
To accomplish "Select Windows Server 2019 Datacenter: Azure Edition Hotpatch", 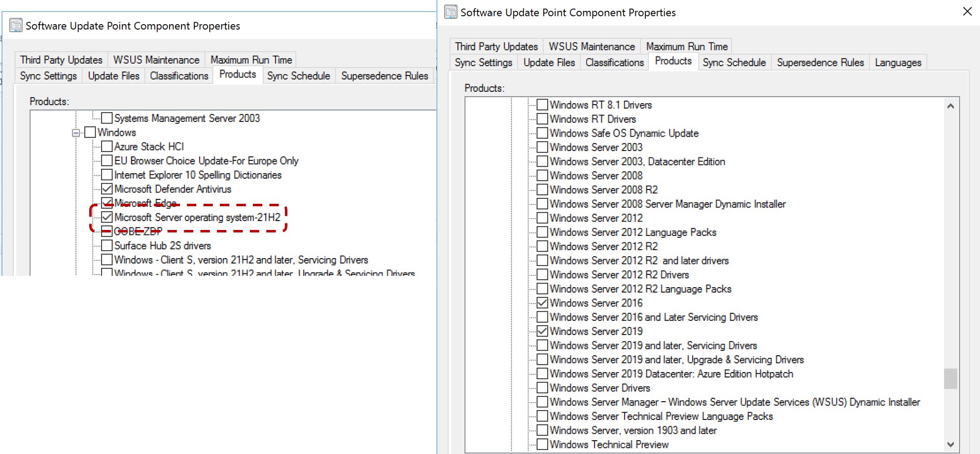I will point(671,374).
